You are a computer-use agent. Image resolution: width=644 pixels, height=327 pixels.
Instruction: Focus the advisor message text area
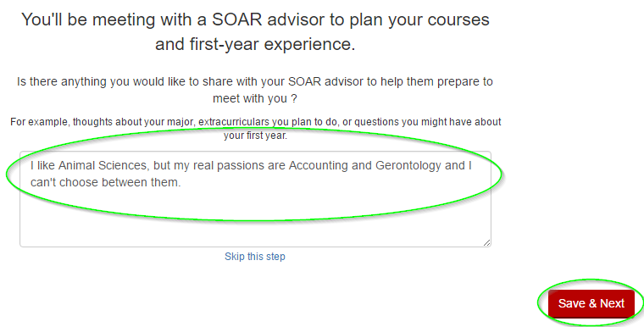click(x=255, y=199)
